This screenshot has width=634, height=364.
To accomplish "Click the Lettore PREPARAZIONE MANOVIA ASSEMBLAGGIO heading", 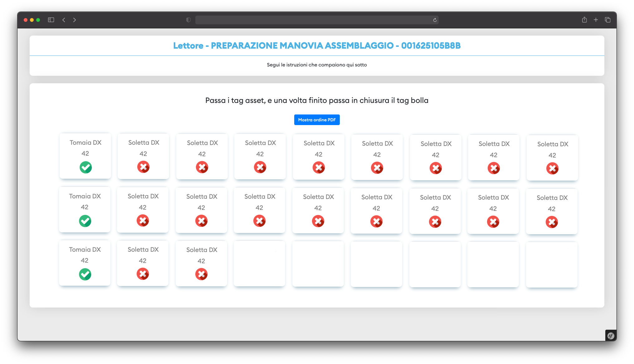I will (317, 46).
